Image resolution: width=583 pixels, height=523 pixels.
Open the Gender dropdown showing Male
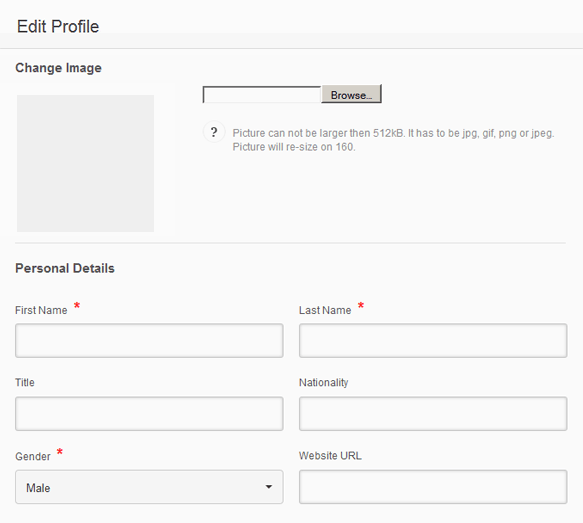point(149,487)
